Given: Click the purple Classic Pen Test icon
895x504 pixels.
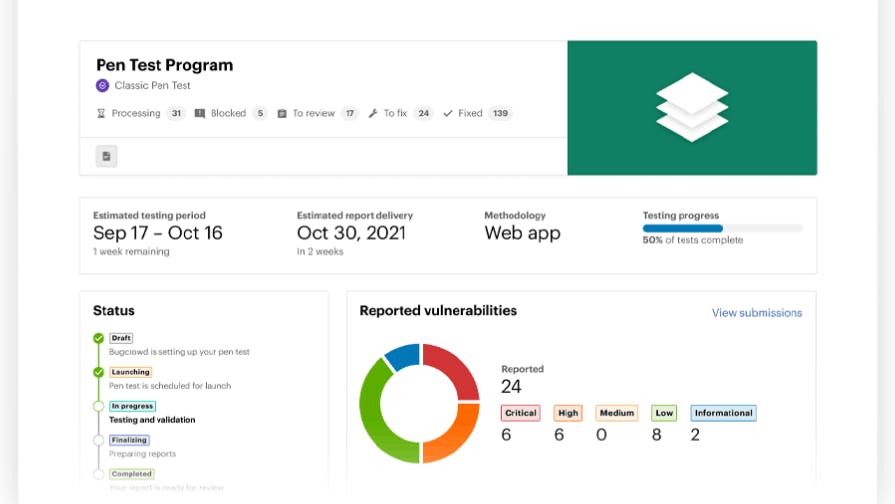Looking at the screenshot, I should (x=102, y=86).
